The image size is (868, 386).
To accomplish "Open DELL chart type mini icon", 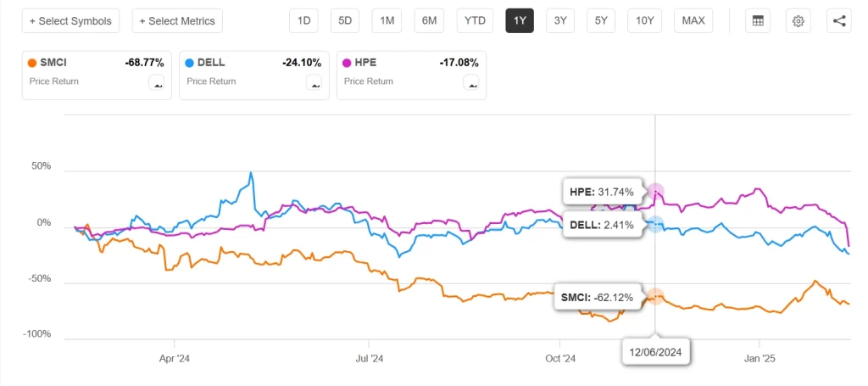I will pyautogui.click(x=314, y=82).
